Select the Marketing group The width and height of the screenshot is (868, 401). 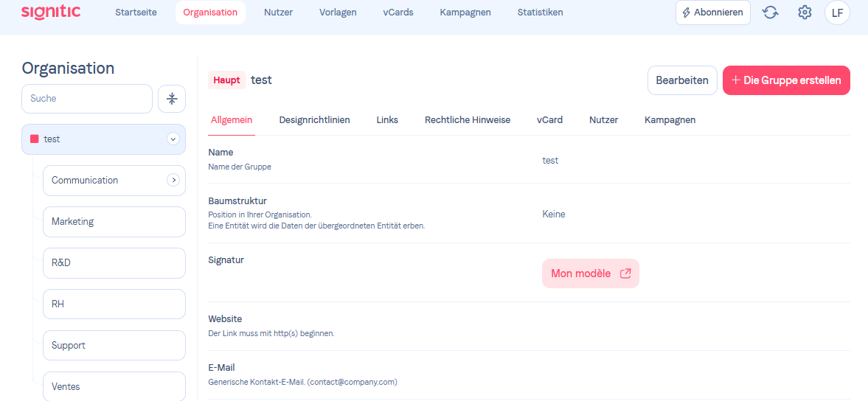[x=114, y=222]
